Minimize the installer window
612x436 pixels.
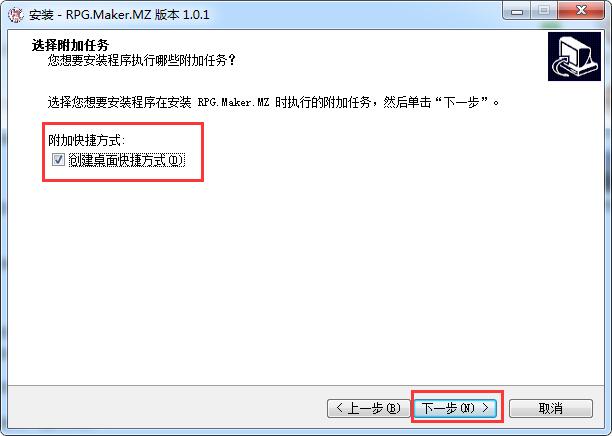(x=517, y=11)
